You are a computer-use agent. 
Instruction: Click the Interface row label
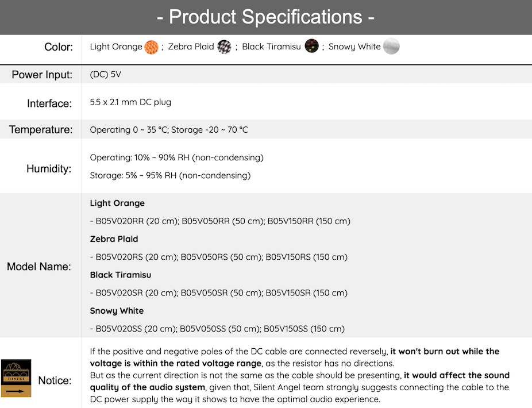(x=49, y=103)
